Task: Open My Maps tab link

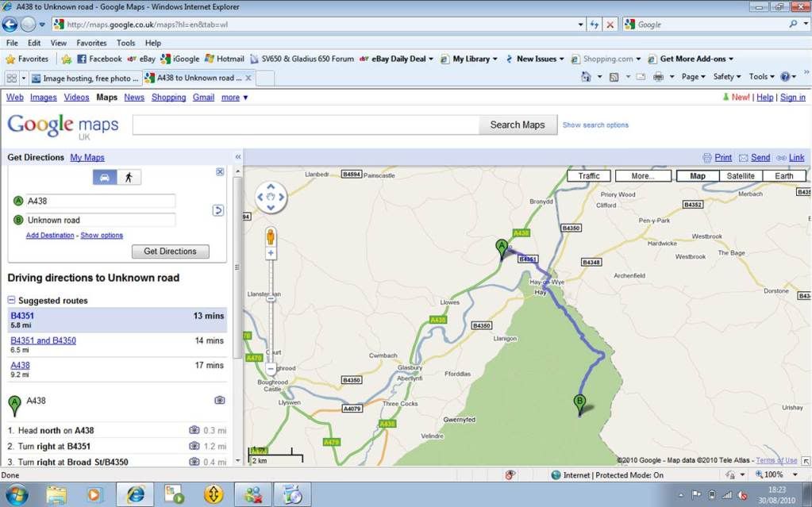Action: 87,157
